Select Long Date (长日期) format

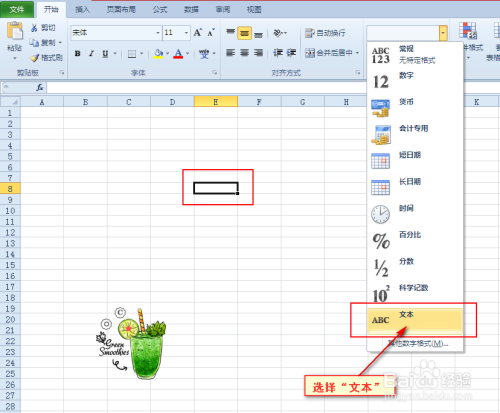tap(415, 188)
